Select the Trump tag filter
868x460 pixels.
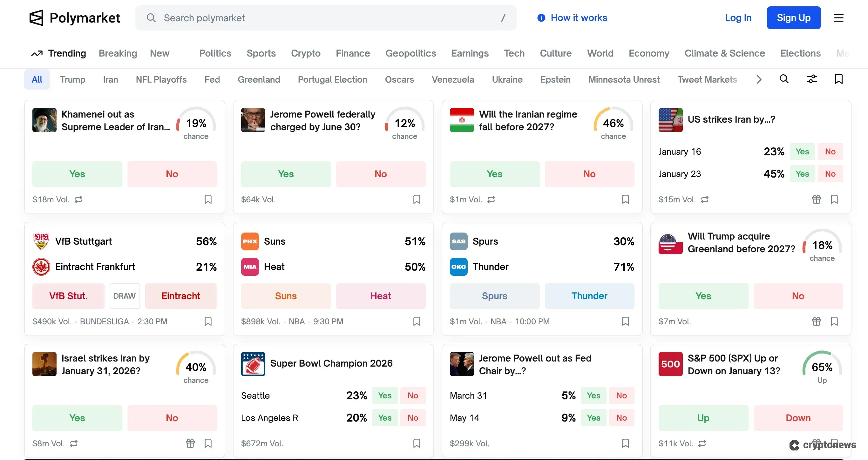pos(73,79)
